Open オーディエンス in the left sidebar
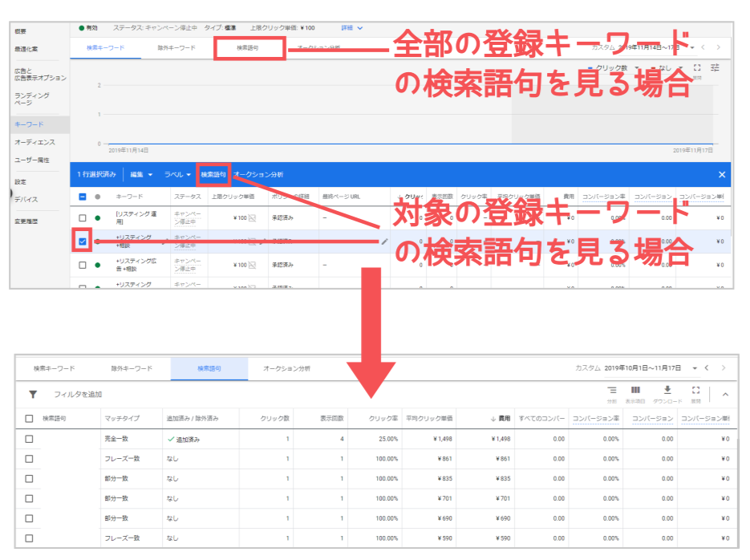 [34, 142]
